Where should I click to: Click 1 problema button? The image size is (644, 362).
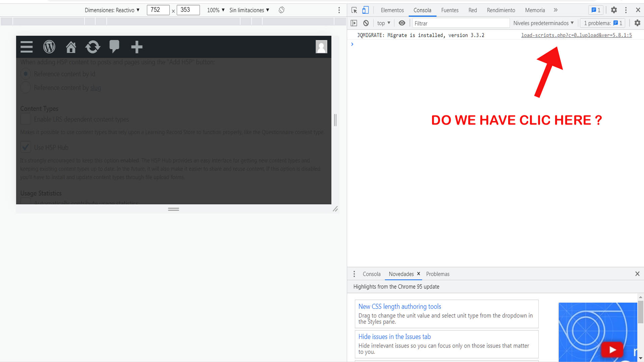(x=603, y=23)
